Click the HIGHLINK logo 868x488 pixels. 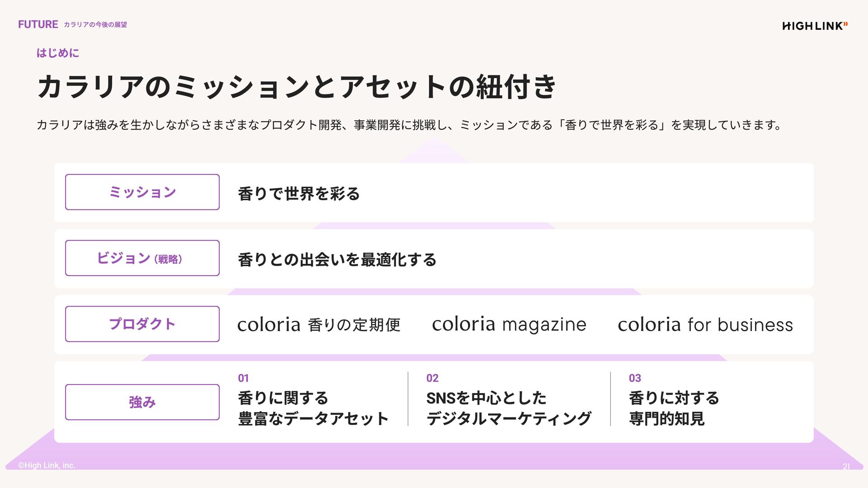click(814, 26)
